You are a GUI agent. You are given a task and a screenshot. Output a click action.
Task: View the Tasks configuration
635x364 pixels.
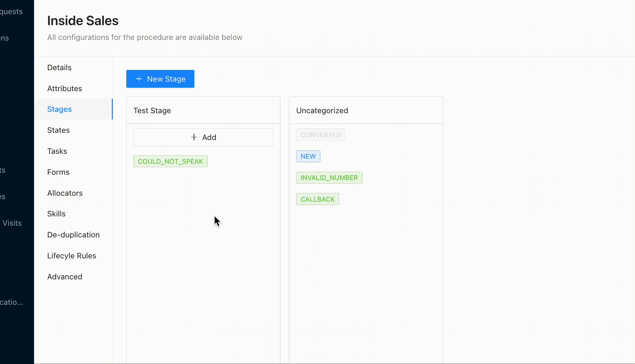57,151
